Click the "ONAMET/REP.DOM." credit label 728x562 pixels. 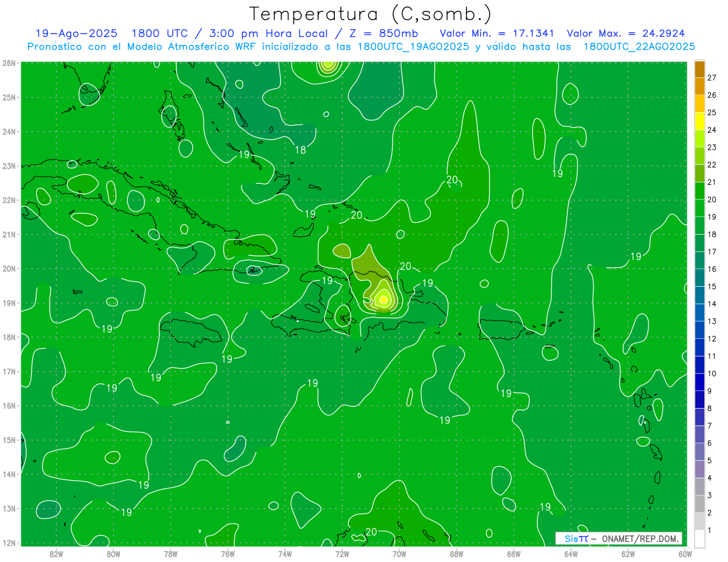tap(639, 538)
